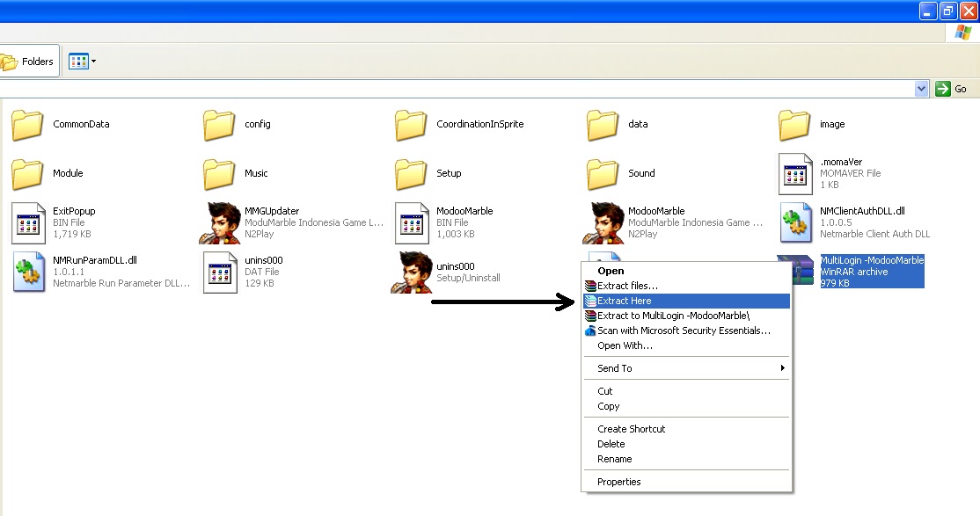Select the Music folder icon
The image size is (980, 516).
tap(219, 174)
